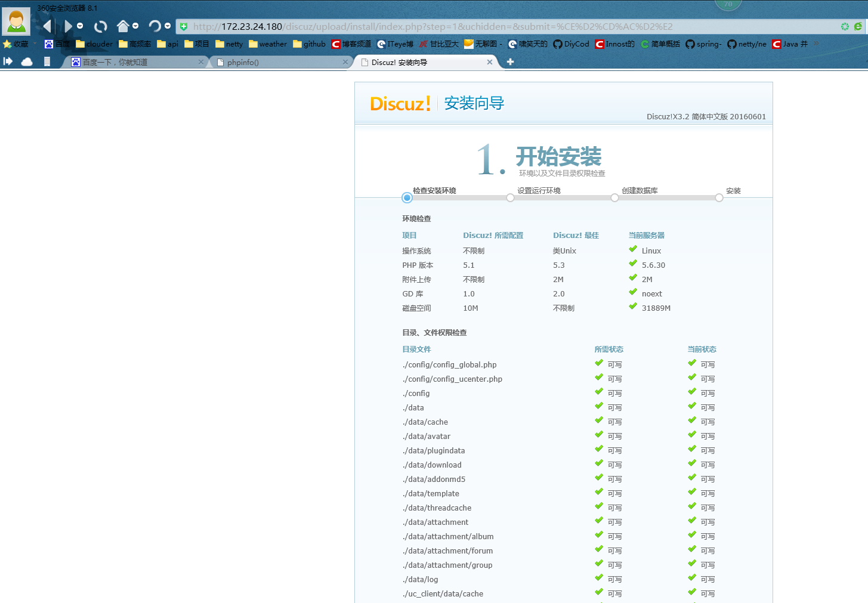Click the ./data/attachment/forum row text

447,551
